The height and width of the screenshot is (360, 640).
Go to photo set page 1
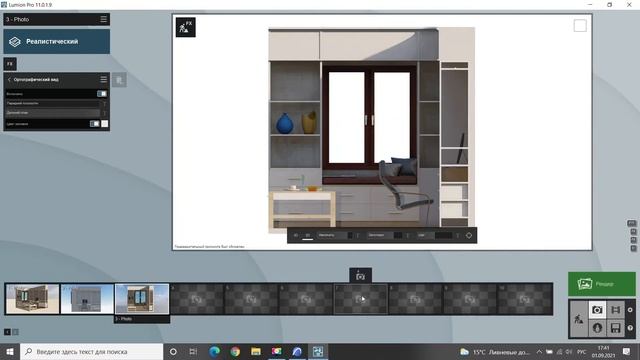[7, 332]
